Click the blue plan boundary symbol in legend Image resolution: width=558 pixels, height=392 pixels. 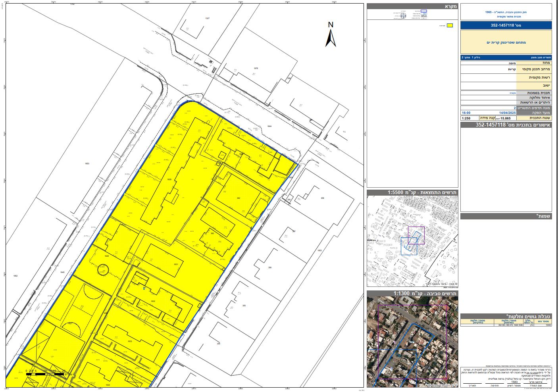[x=423, y=12]
